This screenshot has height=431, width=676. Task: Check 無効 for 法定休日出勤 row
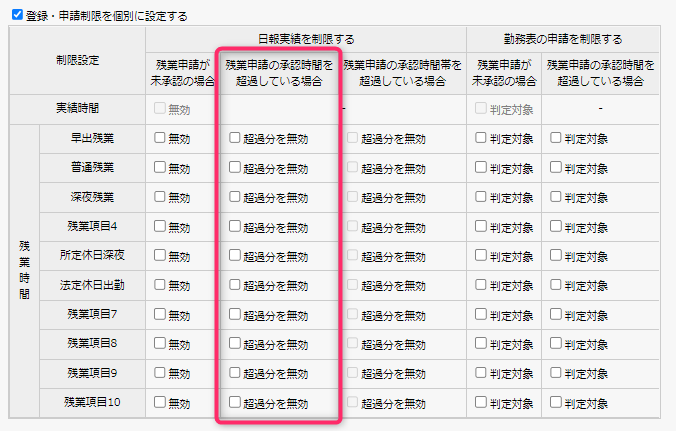point(160,284)
